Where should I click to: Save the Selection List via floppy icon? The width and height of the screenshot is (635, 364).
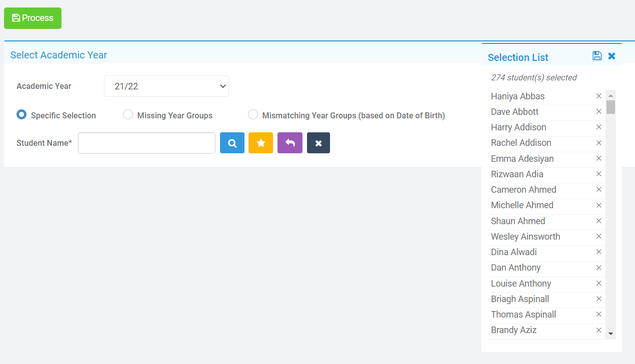tap(597, 56)
